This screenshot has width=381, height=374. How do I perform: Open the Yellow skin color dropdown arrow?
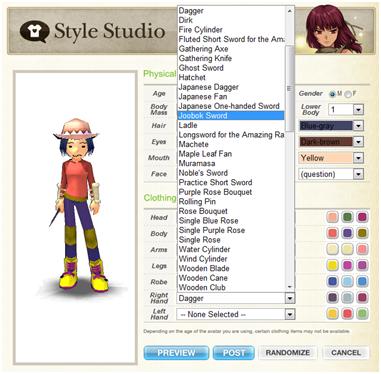[x=358, y=158]
